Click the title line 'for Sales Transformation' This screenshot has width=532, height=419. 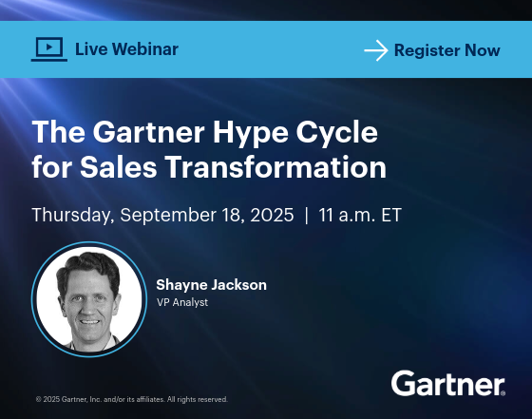(209, 167)
